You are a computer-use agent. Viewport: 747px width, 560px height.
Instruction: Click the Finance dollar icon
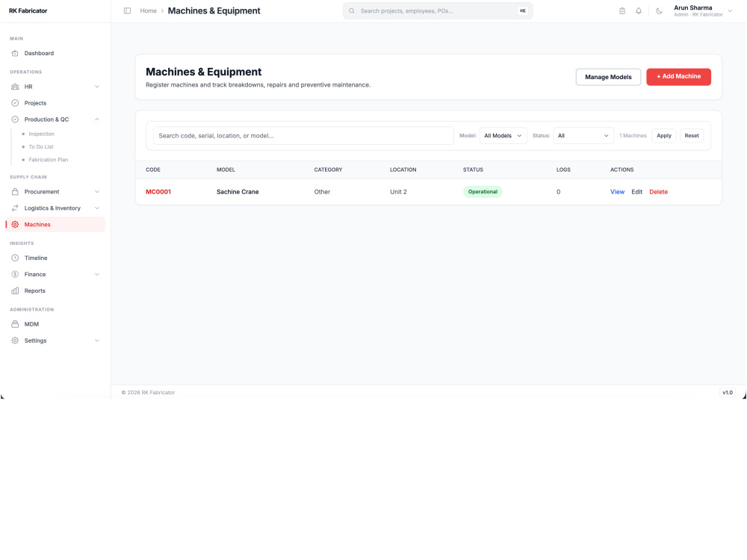tap(15, 274)
